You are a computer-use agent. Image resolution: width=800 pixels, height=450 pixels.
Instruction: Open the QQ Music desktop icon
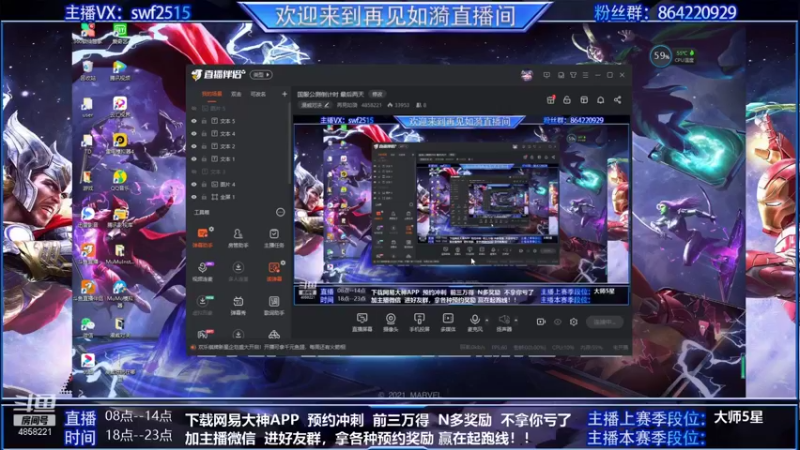click(x=119, y=181)
